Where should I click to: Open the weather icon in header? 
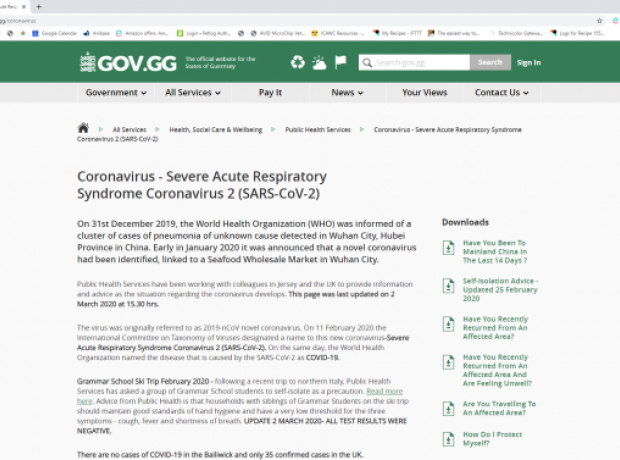pyautogui.click(x=319, y=62)
